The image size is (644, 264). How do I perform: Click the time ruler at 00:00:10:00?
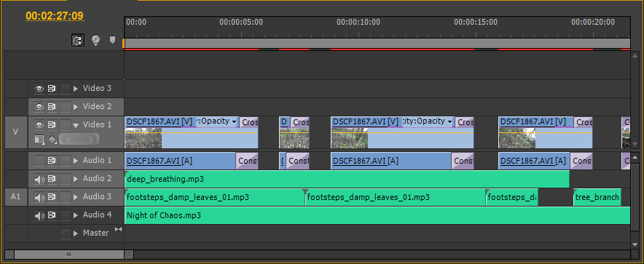click(358, 22)
